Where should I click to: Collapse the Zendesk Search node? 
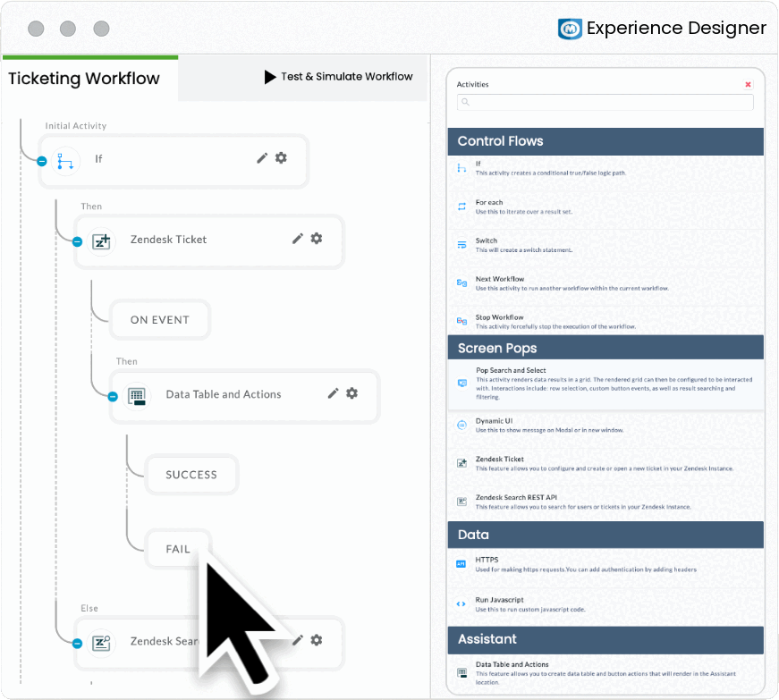77,644
